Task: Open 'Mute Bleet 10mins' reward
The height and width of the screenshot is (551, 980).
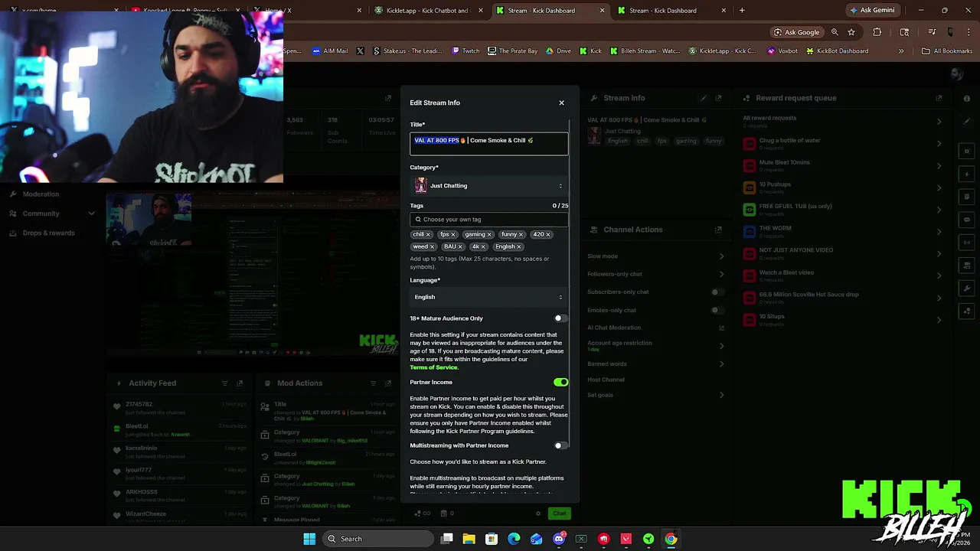Action: point(842,165)
